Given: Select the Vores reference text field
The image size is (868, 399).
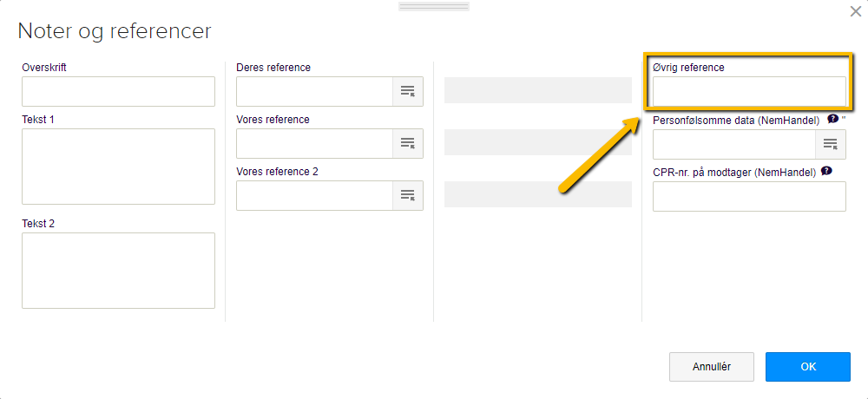Looking at the screenshot, I should click(314, 143).
